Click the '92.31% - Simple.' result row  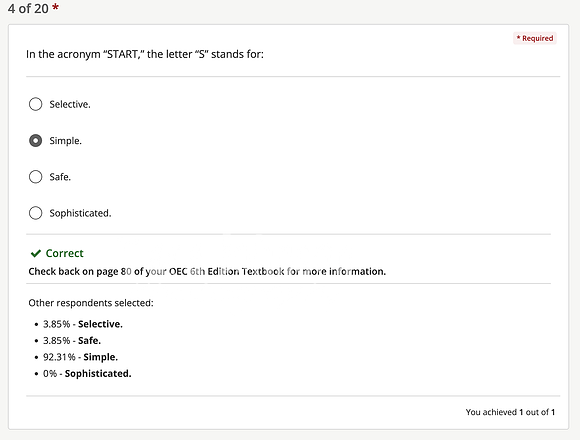80,357
